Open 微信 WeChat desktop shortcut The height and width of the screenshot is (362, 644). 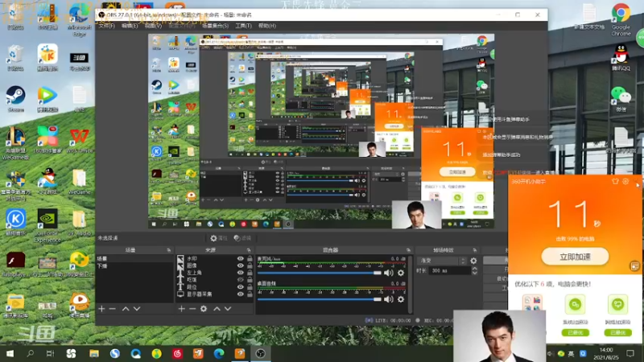[x=621, y=99]
